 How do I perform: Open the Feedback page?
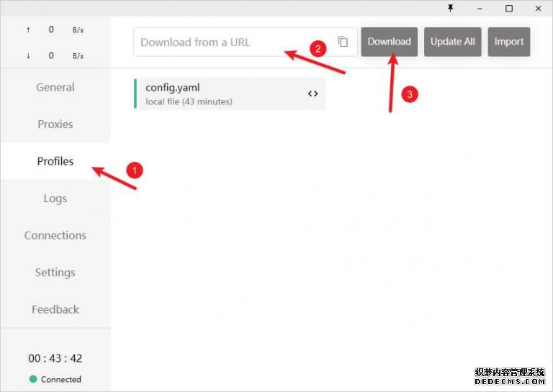(55, 309)
